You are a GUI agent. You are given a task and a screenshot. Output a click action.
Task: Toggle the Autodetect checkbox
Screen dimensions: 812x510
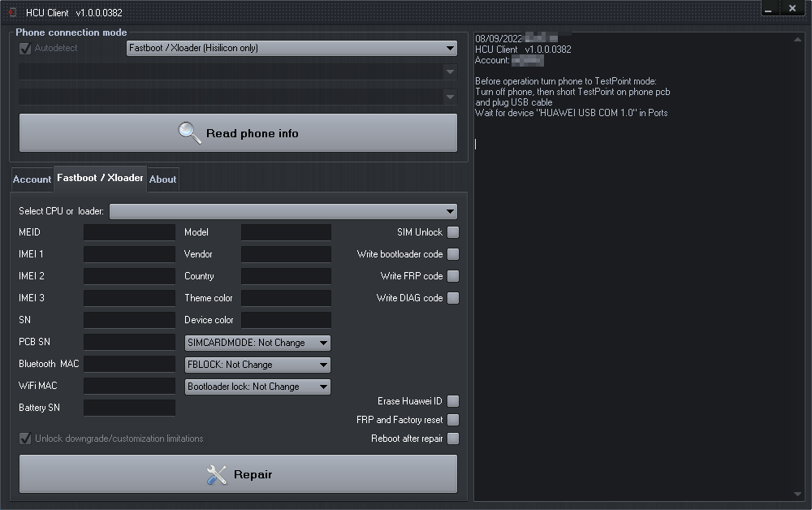pyautogui.click(x=25, y=48)
